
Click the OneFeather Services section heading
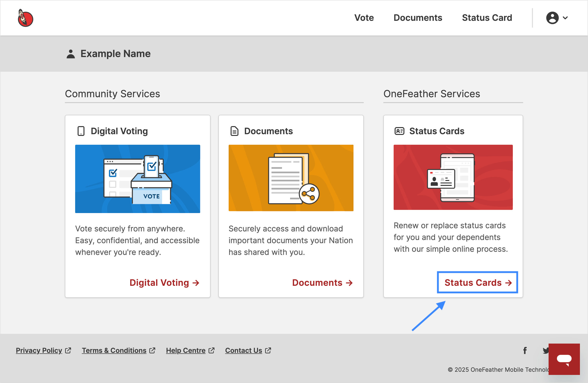pyautogui.click(x=432, y=94)
